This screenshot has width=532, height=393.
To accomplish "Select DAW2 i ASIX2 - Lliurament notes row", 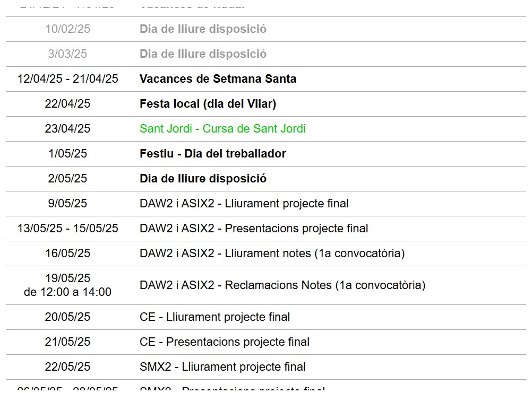I will click(266, 254).
